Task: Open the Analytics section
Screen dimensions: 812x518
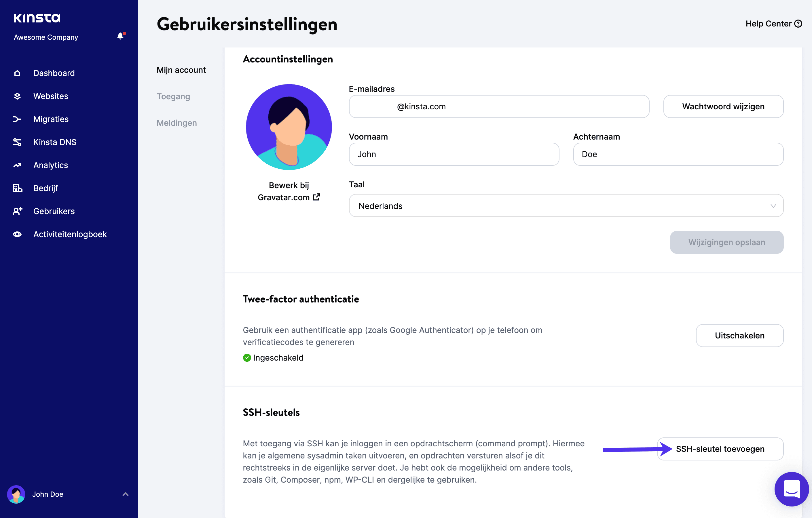Action: pyautogui.click(x=50, y=165)
